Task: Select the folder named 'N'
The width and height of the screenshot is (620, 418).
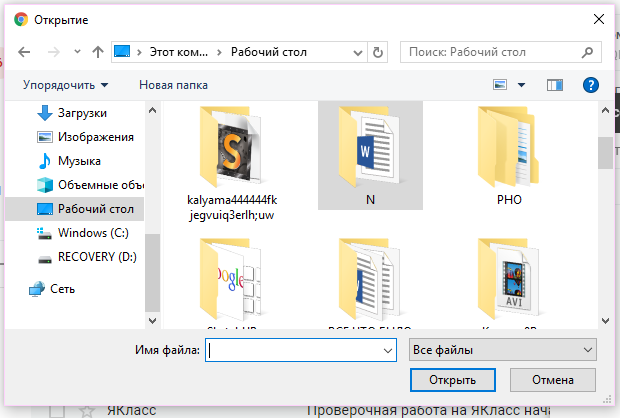Action: (x=370, y=155)
